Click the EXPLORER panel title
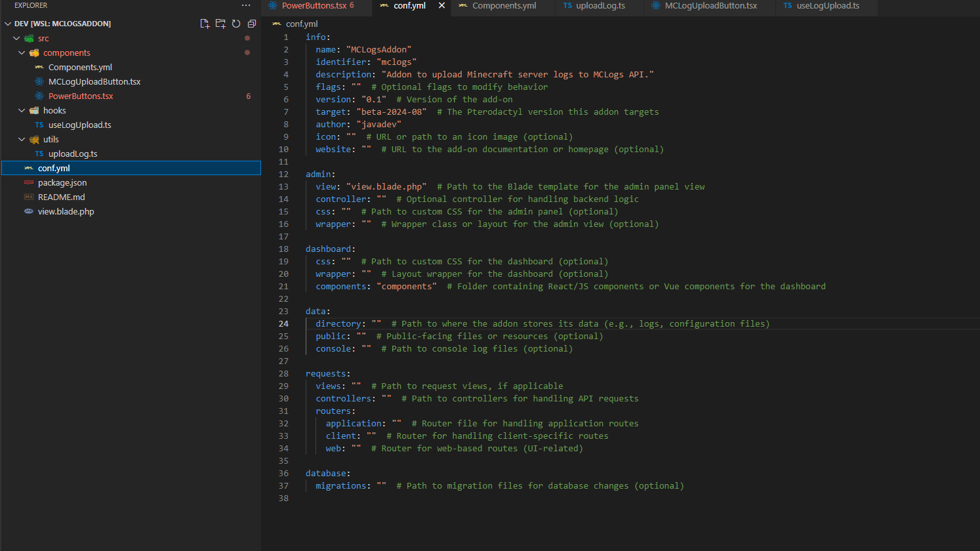Screen dimensions: 980x551 click(31, 5)
